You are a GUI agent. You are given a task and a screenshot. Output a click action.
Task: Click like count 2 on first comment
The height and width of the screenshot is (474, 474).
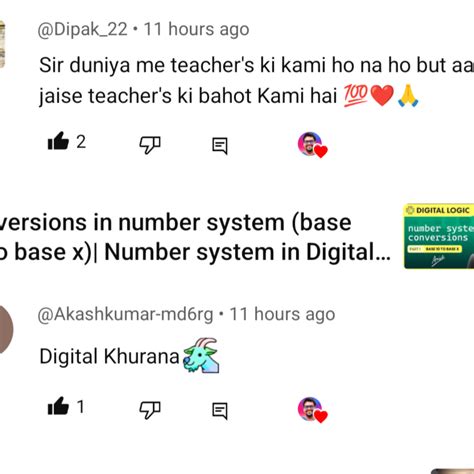[x=81, y=142]
